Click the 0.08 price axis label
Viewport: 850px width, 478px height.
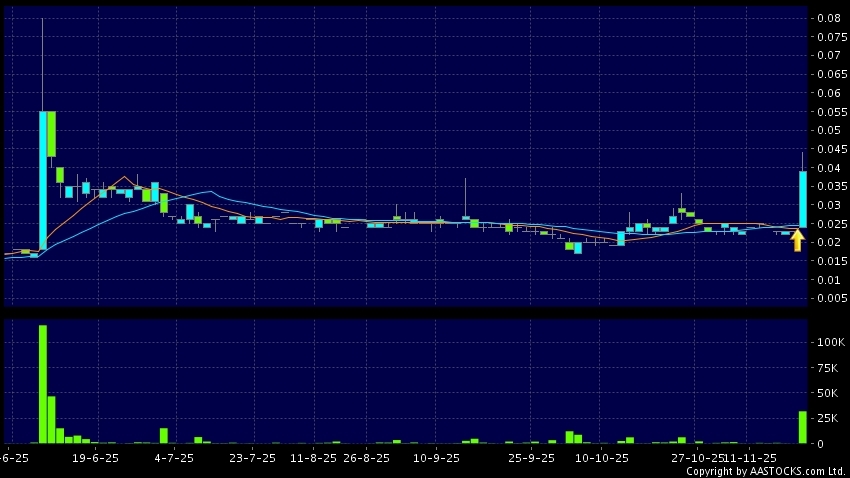click(x=828, y=19)
